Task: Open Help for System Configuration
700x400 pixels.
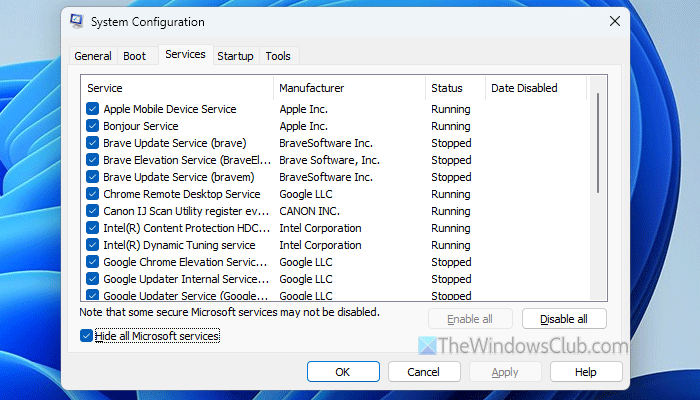Action: [586, 372]
